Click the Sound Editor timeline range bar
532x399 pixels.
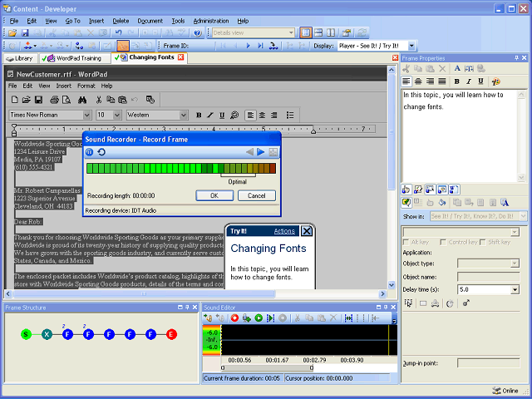267,367
